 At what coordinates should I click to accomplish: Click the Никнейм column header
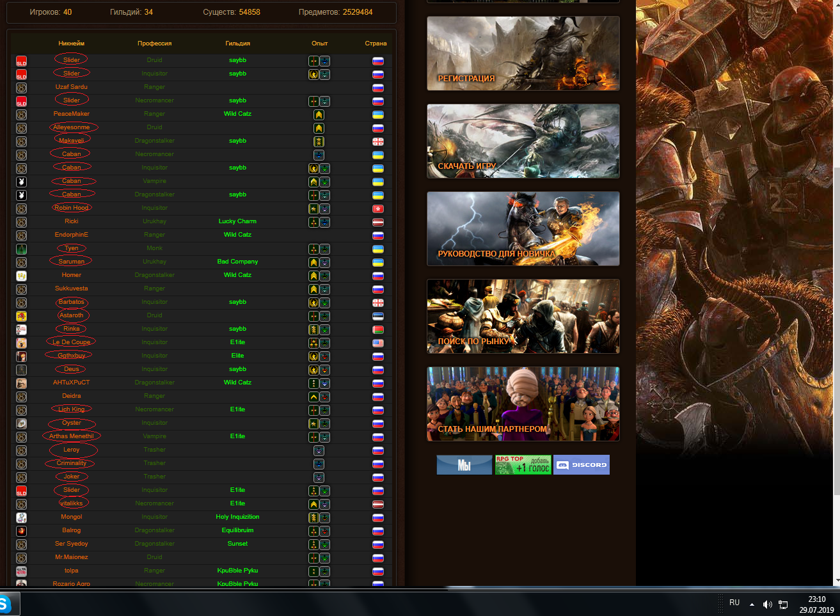pyautogui.click(x=71, y=43)
